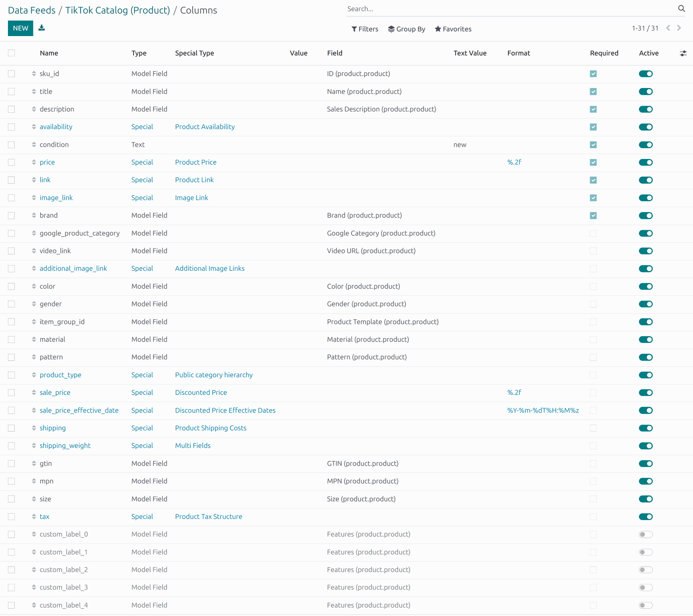
Task: Open the product_type column record
Action: 60,375
